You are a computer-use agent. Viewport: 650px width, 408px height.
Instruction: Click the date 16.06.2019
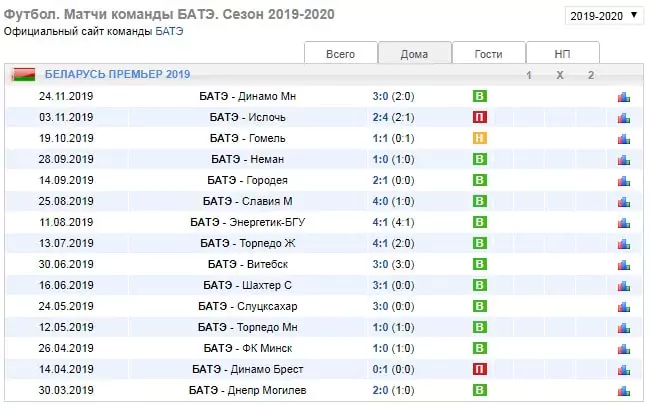point(66,285)
